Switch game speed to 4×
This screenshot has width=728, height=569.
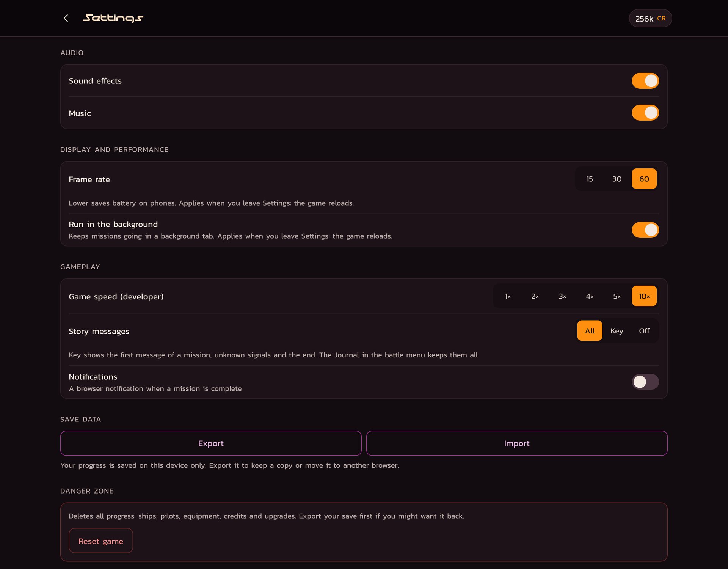pos(590,296)
